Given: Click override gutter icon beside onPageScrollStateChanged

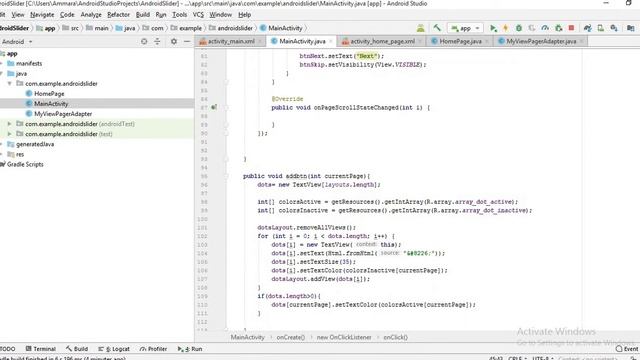Looking at the screenshot, I should coord(214,107).
